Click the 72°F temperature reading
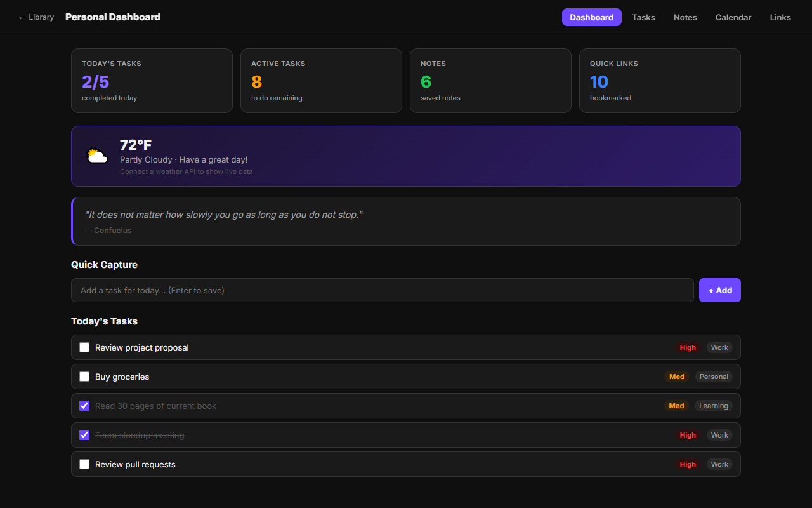The height and width of the screenshot is (508, 812). (x=136, y=145)
